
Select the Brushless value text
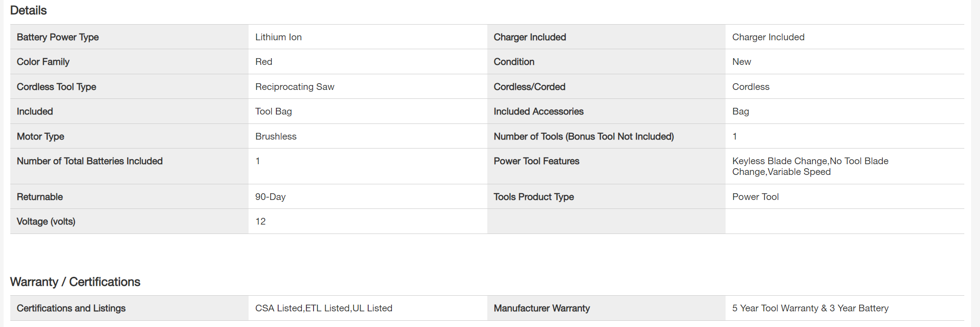click(275, 136)
